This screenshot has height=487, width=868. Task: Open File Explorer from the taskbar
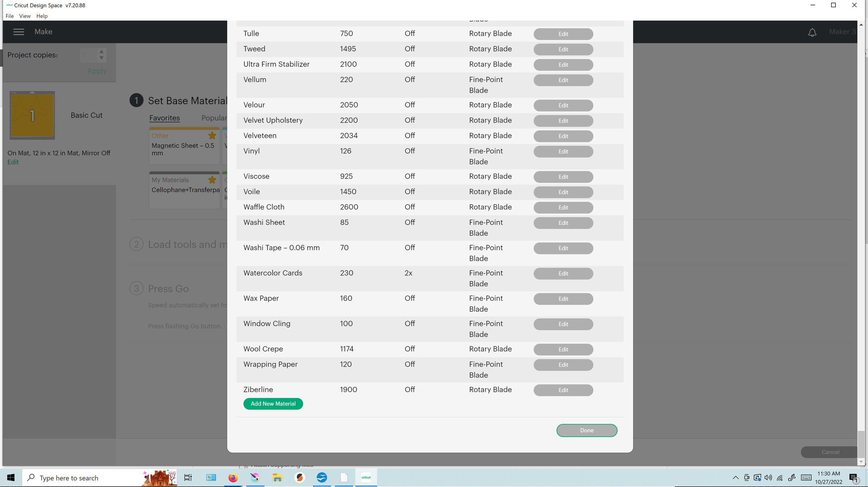(x=277, y=478)
